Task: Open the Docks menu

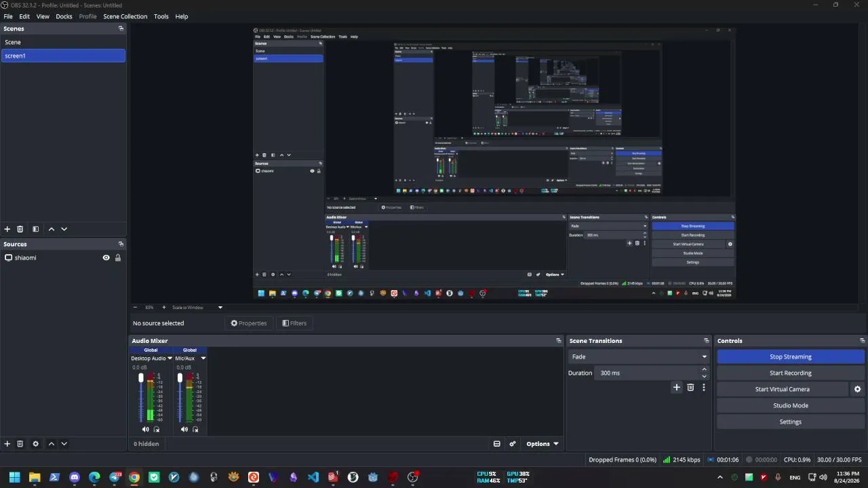Action: click(x=64, y=16)
